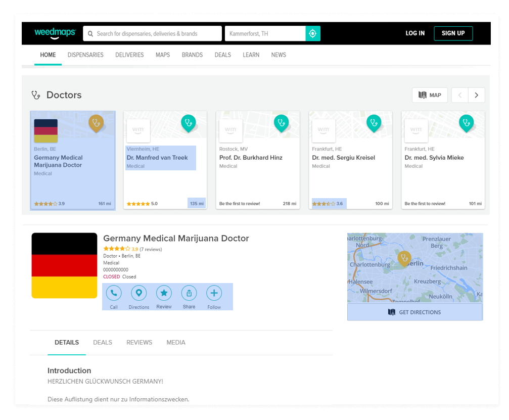Click Be the first to review on Mieke card
509x420 pixels.
tap(425, 204)
